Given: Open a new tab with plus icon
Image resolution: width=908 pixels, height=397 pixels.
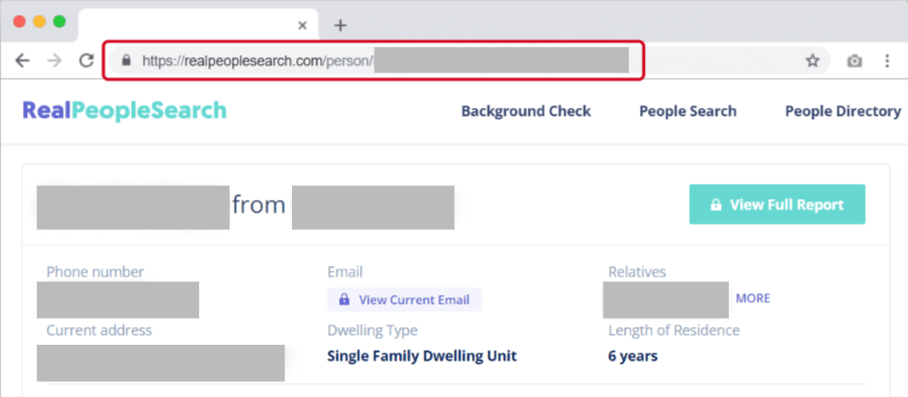Looking at the screenshot, I should tap(340, 25).
